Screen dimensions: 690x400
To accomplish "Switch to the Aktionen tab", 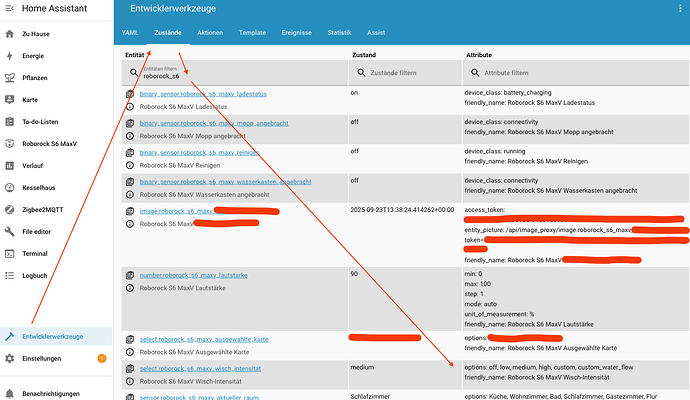I will 210,32.
